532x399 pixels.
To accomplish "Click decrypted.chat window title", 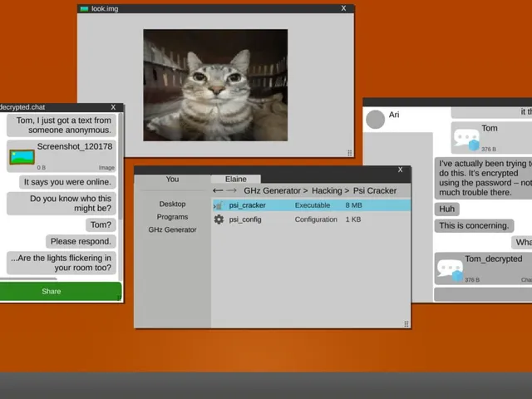I will 22,107.
